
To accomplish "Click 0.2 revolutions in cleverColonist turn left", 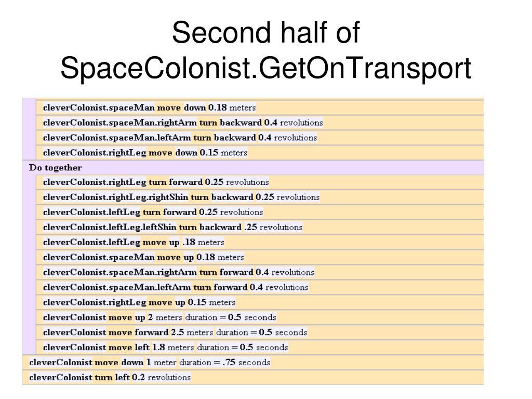I will [162, 377].
